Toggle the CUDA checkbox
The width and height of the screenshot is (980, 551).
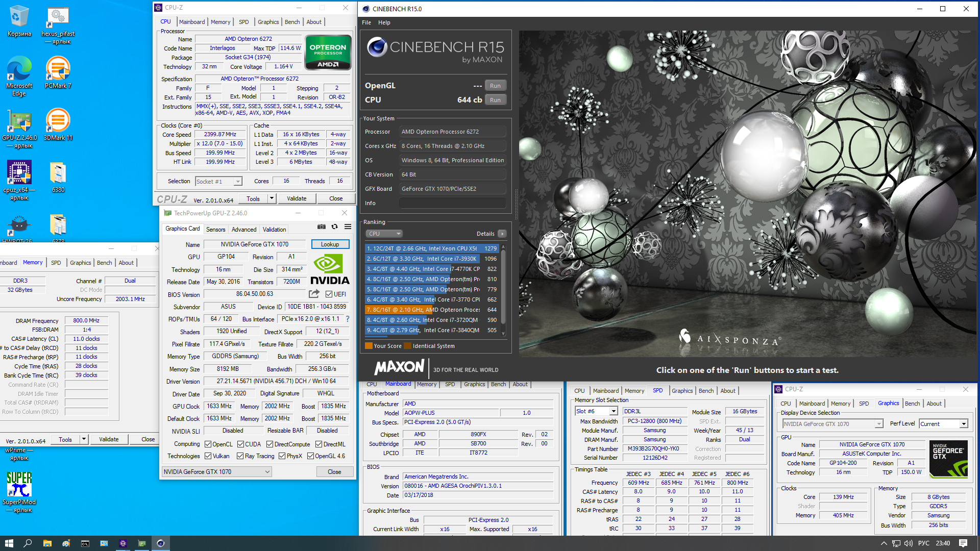coord(240,444)
